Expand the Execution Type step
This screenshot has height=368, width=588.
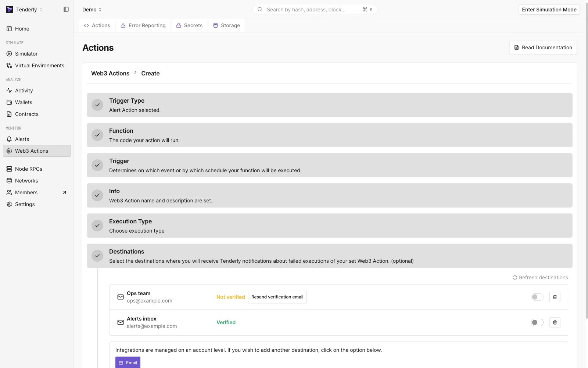(329, 226)
